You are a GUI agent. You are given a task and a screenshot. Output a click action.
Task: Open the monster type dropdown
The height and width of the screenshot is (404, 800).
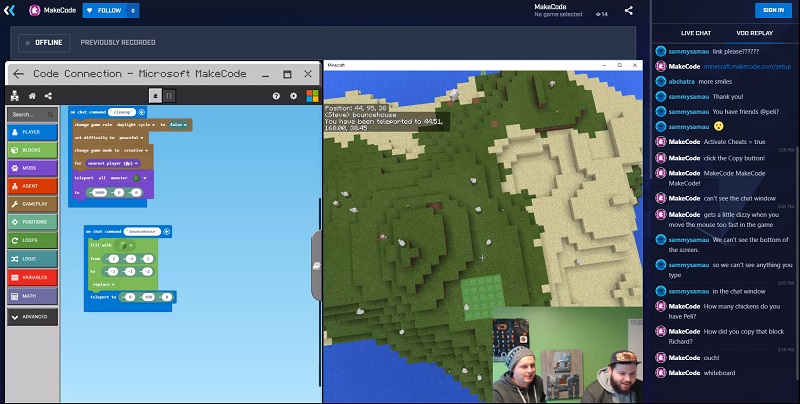pos(139,178)
